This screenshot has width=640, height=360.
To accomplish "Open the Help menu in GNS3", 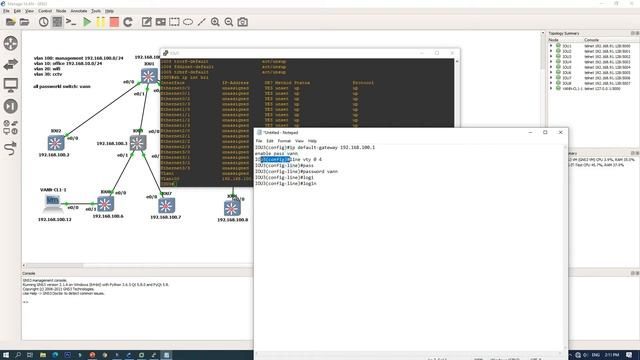I will coord(109,11).
